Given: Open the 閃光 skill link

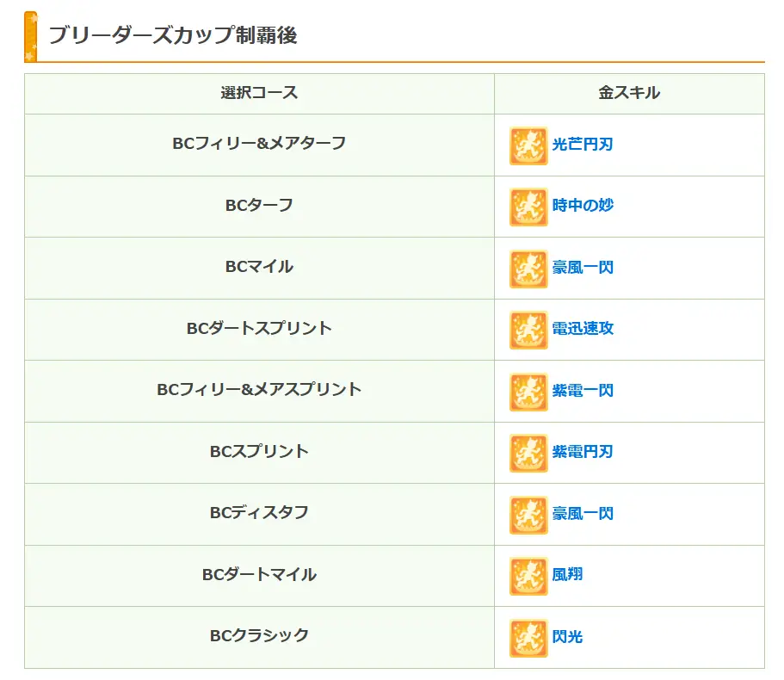Looking at the screenshot, I should [x=567, y=638].
